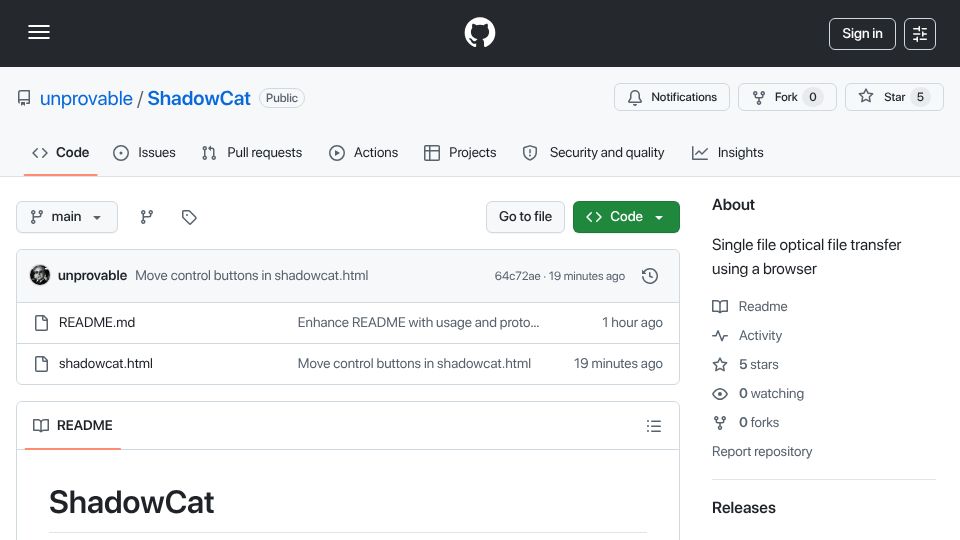Open the README.md file
Viewport: 960px width, 540px height.
pos(97,323)
